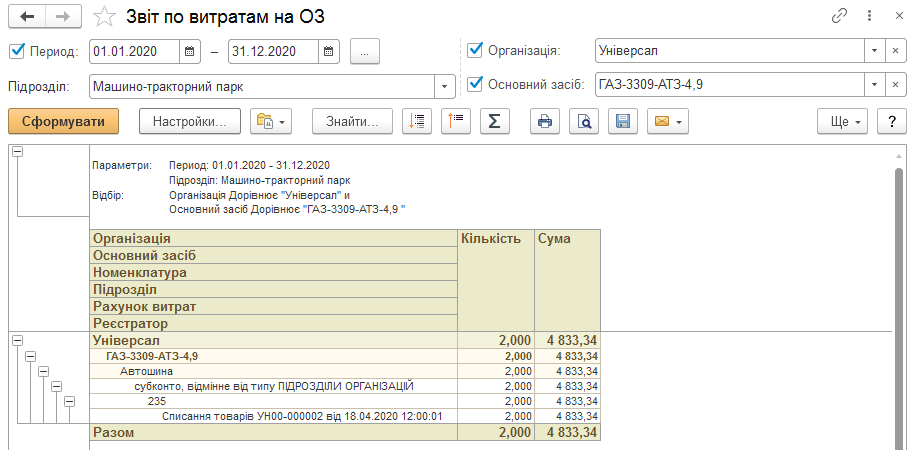Select the Автошина row cell
912x450 pixels.
[x=274, y=371]
